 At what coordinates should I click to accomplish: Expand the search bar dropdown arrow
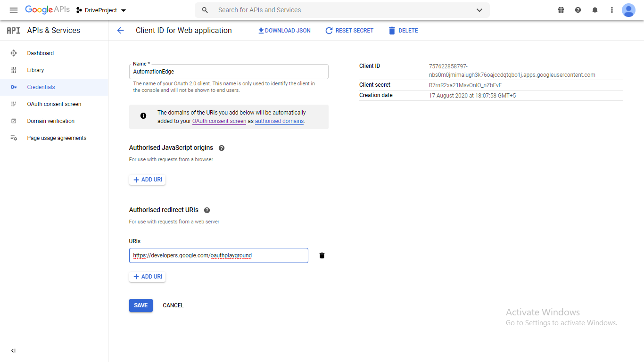[479, 10]
